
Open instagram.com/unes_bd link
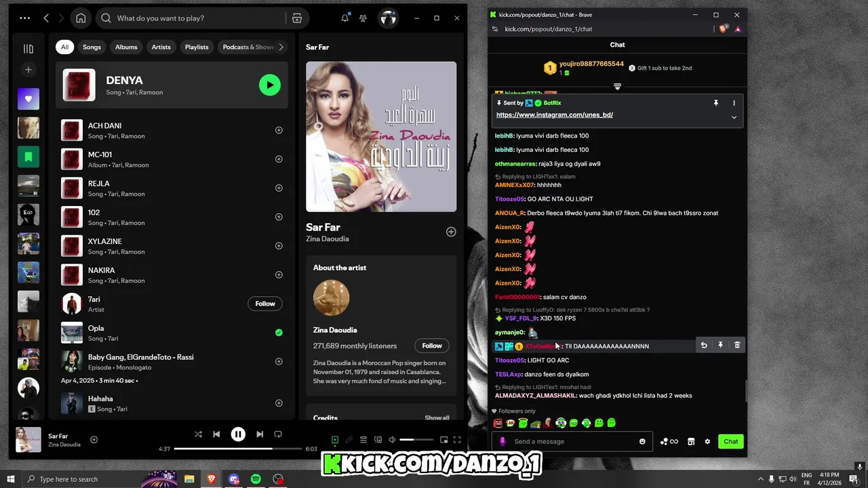(x=555, y=115)
